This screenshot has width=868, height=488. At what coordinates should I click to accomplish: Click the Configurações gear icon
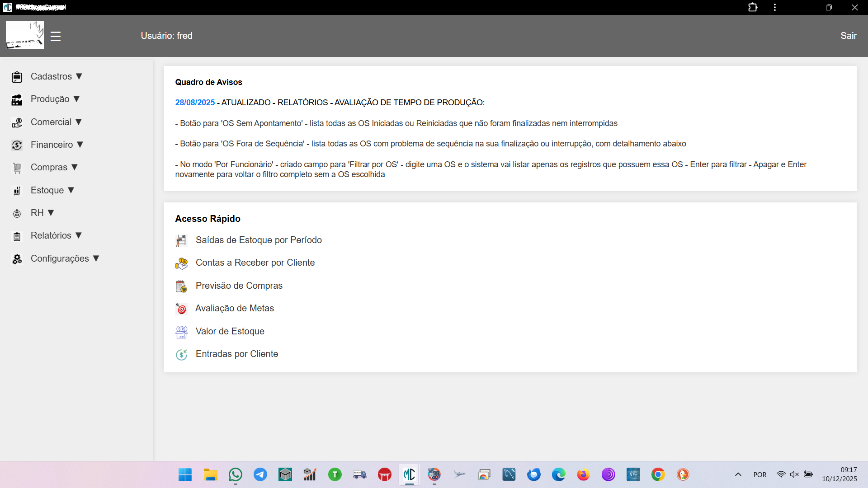tap(17, 258)
